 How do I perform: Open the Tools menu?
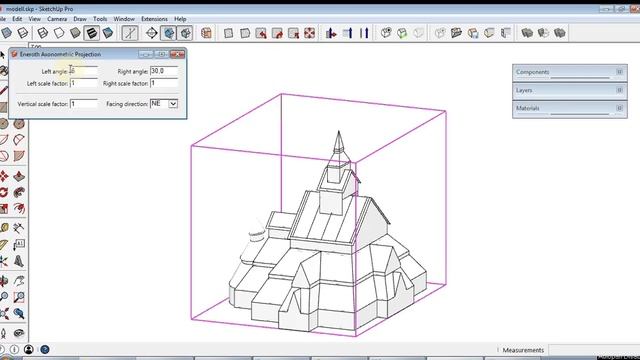tap(100, 19)
